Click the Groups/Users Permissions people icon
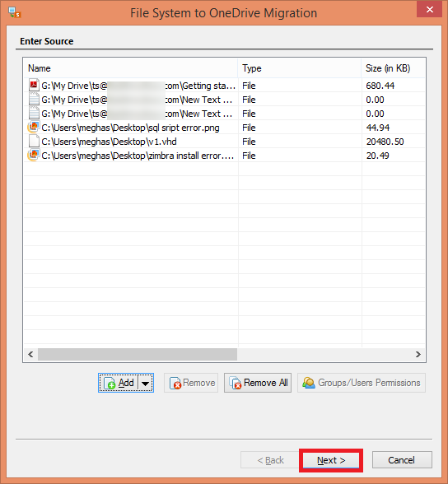The width and height of the screenshot is (448, 484). [309, 383]
